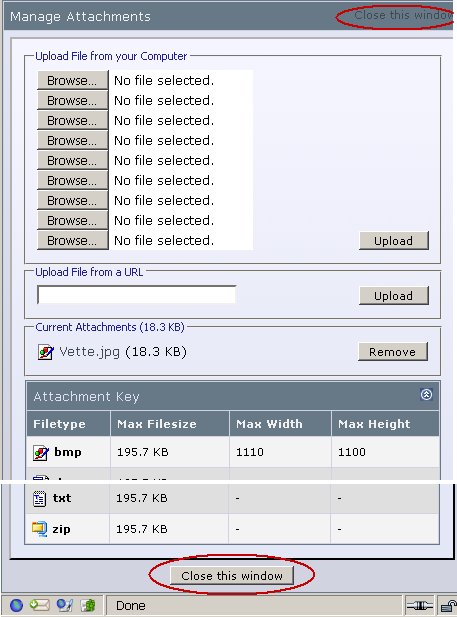Viewport: 457px width, 617px height.
Task: Collapse the Attachment Key section
Action: click(426, 394)
